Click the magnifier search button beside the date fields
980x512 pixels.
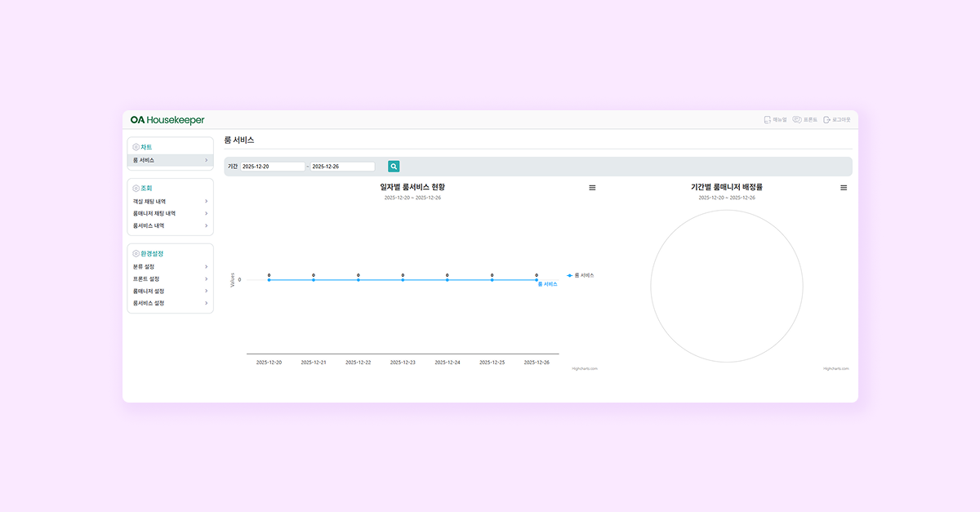point(394,167)
